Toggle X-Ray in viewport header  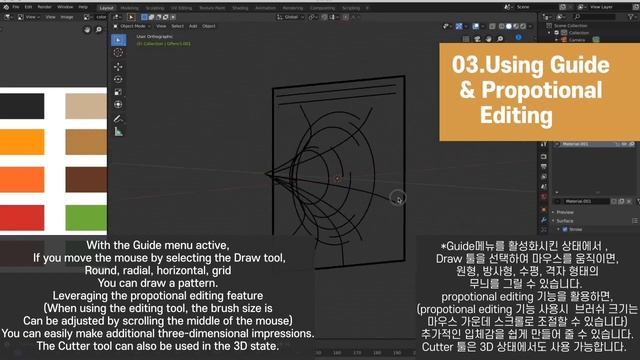pos(492,26)
